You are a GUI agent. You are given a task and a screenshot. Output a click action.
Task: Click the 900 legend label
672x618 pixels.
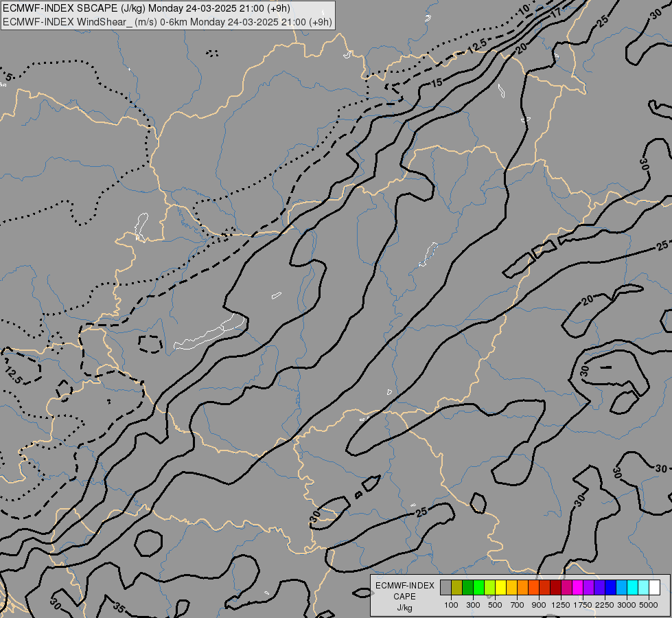[539, 605]
